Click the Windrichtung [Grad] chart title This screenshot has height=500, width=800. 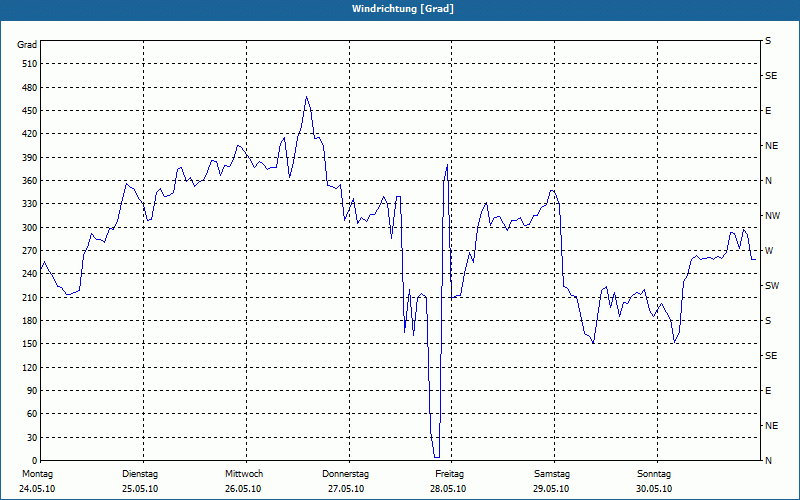(x=403, y=9)
